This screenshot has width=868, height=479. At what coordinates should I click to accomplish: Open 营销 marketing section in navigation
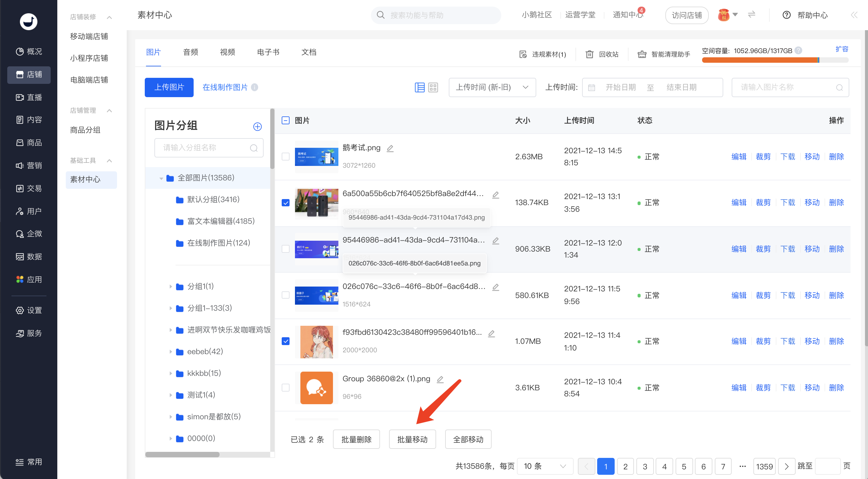coord(29,166)
